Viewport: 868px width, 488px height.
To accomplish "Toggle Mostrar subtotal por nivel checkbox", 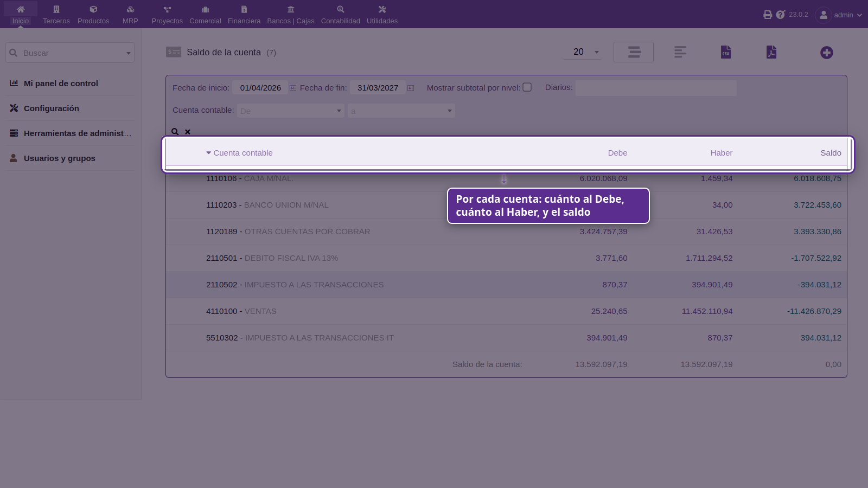I will [x=527, y=87].
